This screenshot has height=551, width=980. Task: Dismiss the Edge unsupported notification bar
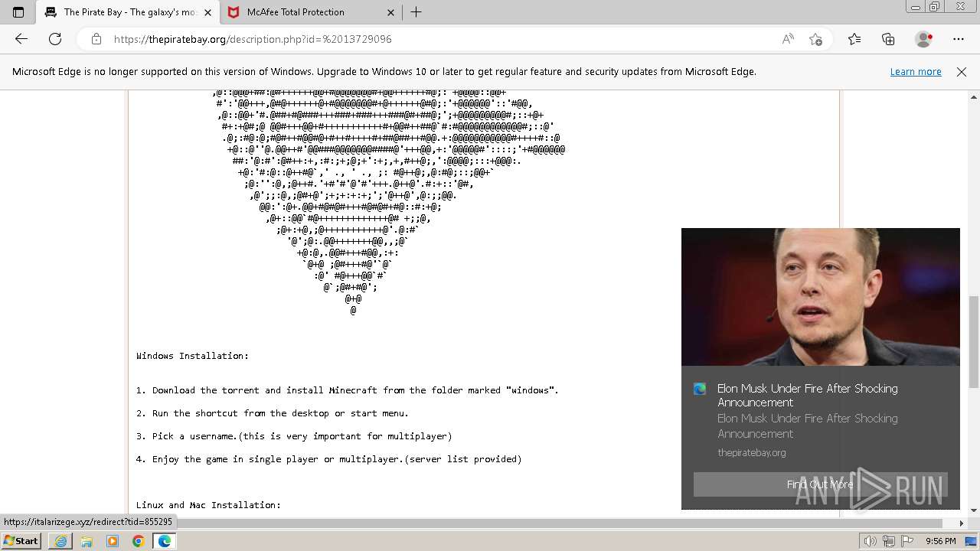click(962, 72)
